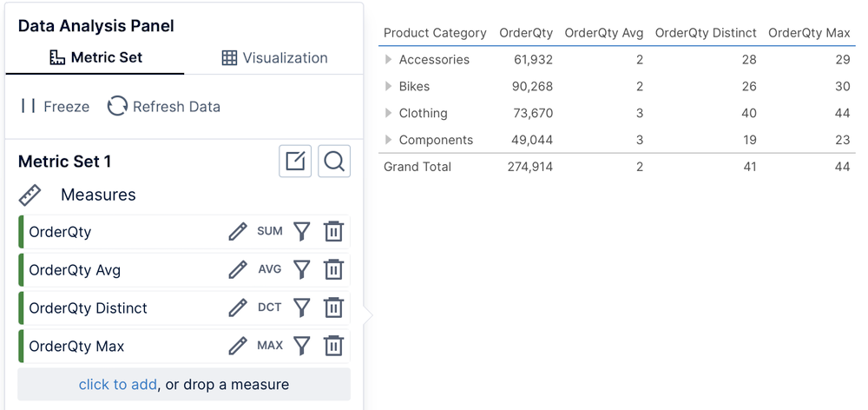868x410 pixels.
Task: Expand the Accessories row
Action: pyautogui.click(x=389, y=60)
